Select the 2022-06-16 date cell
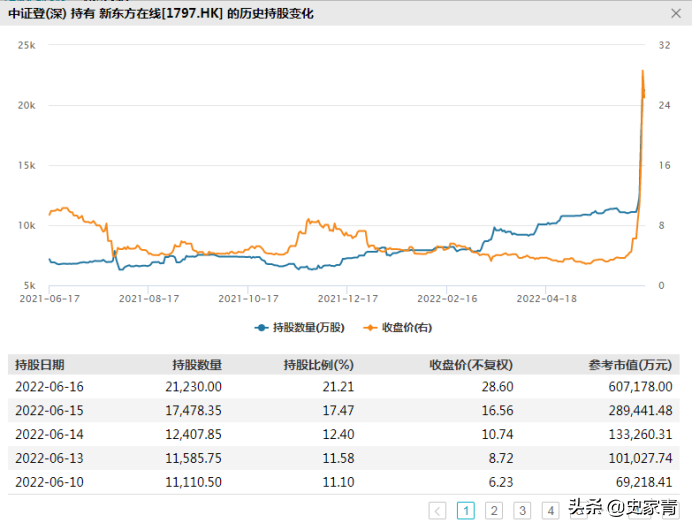This screenshot has height=531, width=693. coord(50,387)
